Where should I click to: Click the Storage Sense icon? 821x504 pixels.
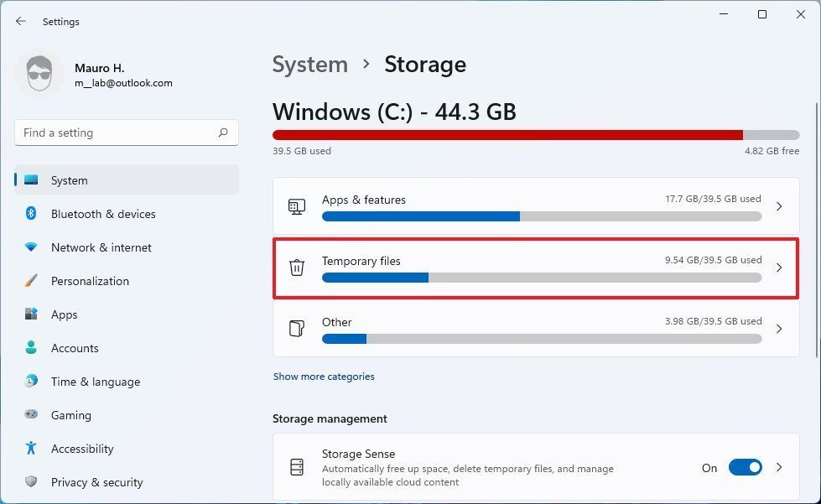tap(297, 467)
